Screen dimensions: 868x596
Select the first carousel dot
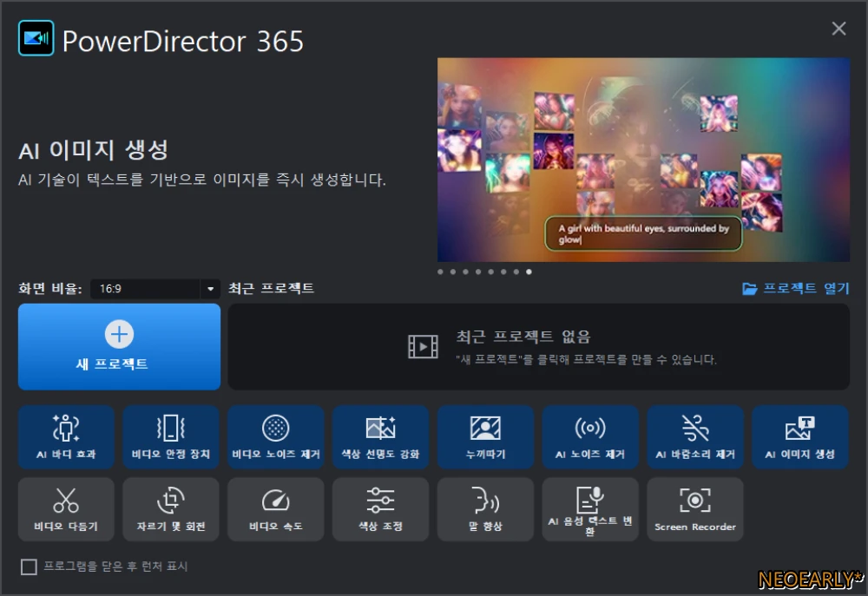point(440,272)
